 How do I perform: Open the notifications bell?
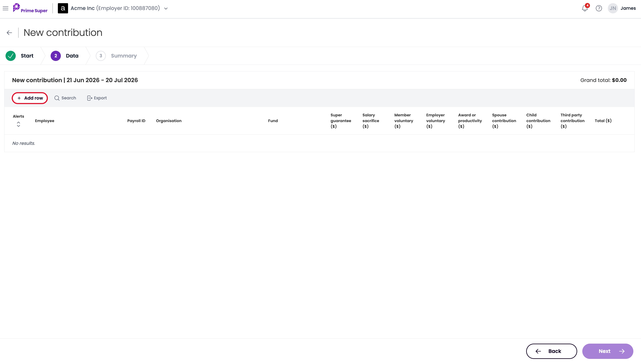click(x=585, y=8)
